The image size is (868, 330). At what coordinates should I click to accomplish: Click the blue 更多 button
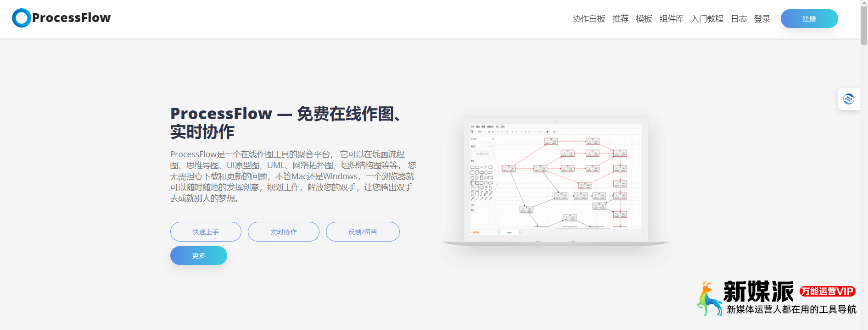pyautogui.click(x=199, y=256)
